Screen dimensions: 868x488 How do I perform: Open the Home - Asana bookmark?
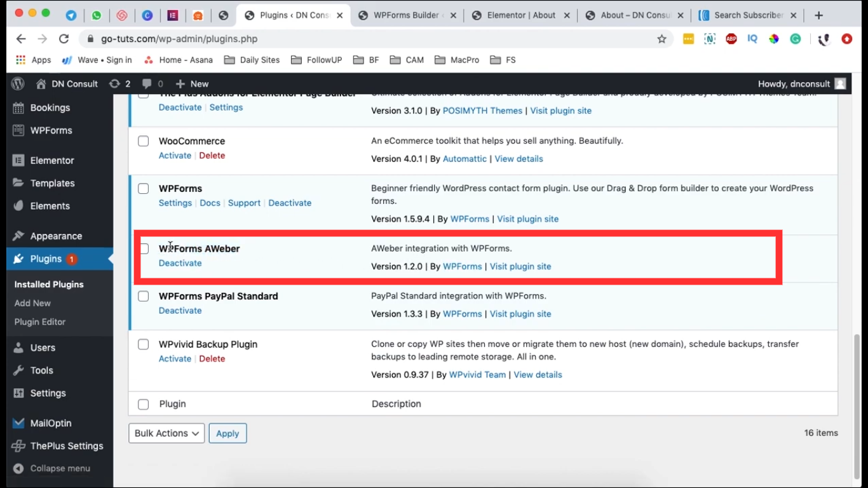point(179,60)
